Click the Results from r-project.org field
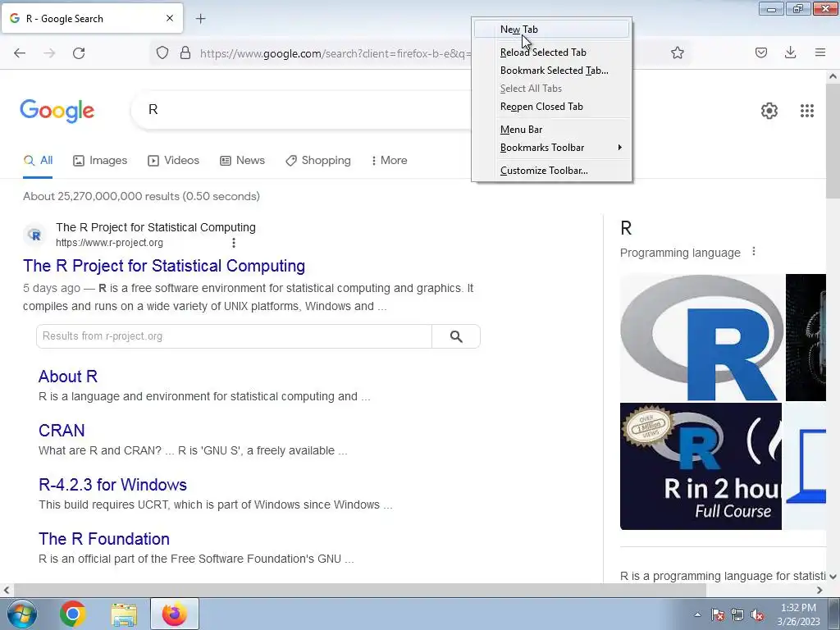 click(234, 336)
